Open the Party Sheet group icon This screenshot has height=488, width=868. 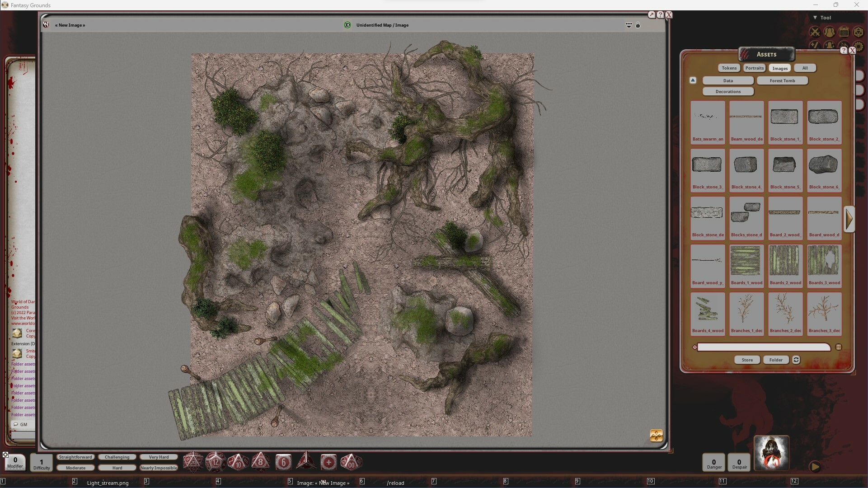830,32
